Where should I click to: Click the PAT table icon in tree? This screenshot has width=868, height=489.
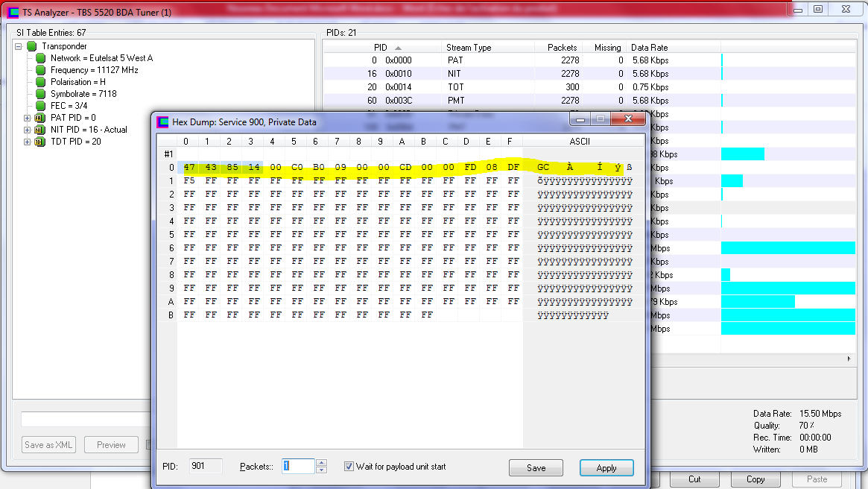[x=40, y=118]
